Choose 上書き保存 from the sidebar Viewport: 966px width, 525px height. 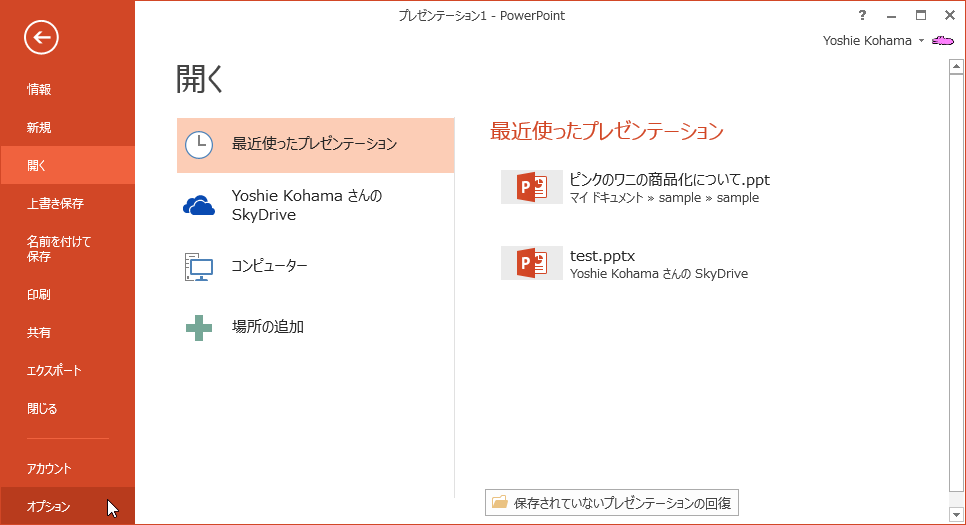(67, 203)
